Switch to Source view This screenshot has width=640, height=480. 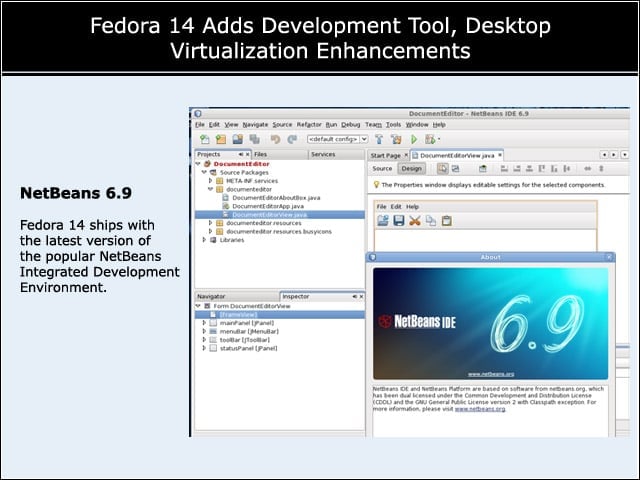pos(382,168)
